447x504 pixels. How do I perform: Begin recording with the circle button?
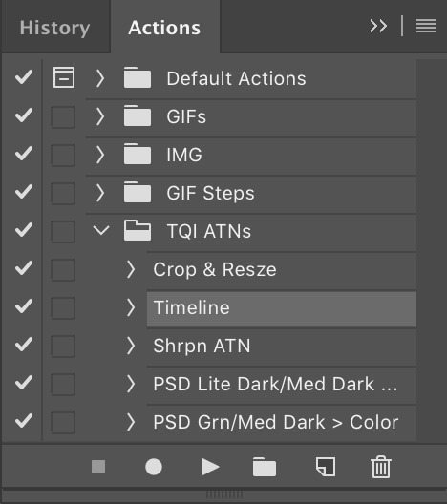coord(154,467)
